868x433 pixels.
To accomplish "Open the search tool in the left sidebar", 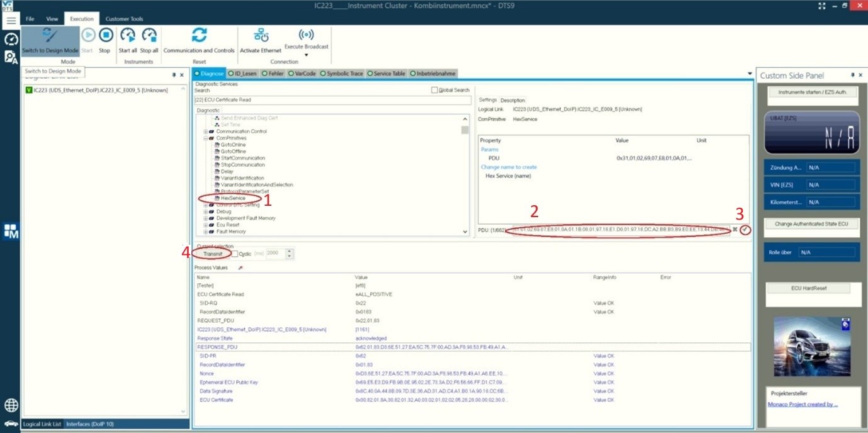I will [11, 57].
